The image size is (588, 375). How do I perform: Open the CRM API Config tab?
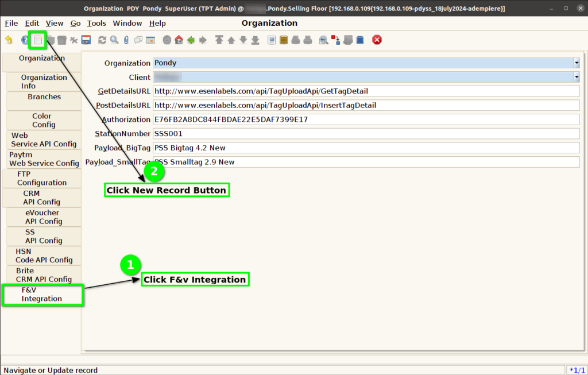[x=41, y=198]
